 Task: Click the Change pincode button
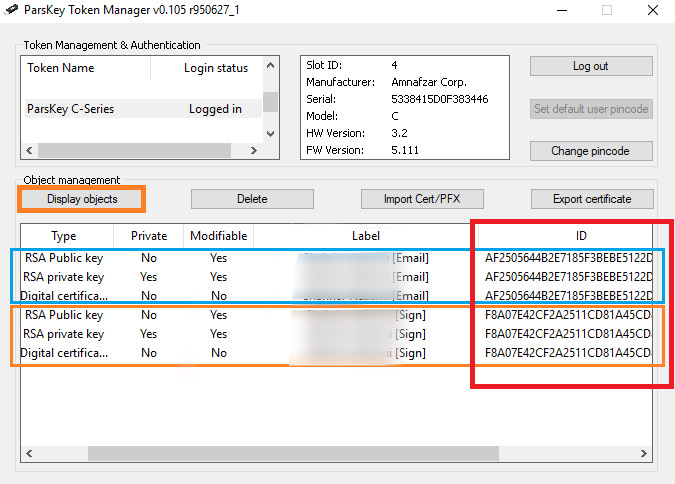pyautogui.click(x=591, y=151)
